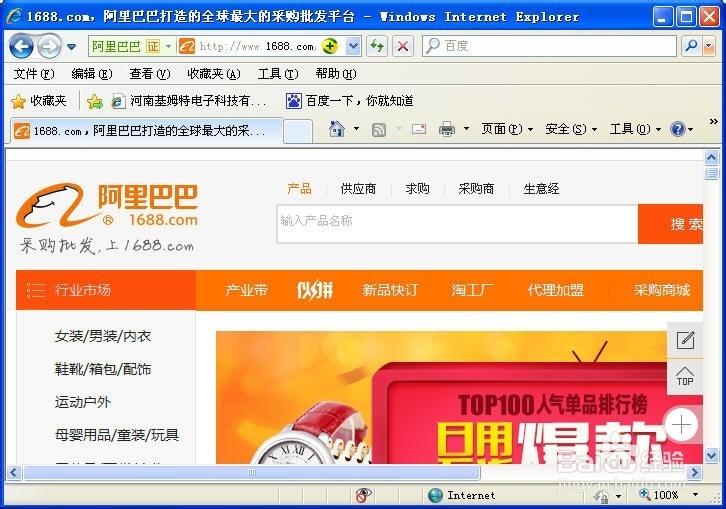Select the 求购 search category tab
Viewport: 726px width, 509px height.
coord(417,189)
